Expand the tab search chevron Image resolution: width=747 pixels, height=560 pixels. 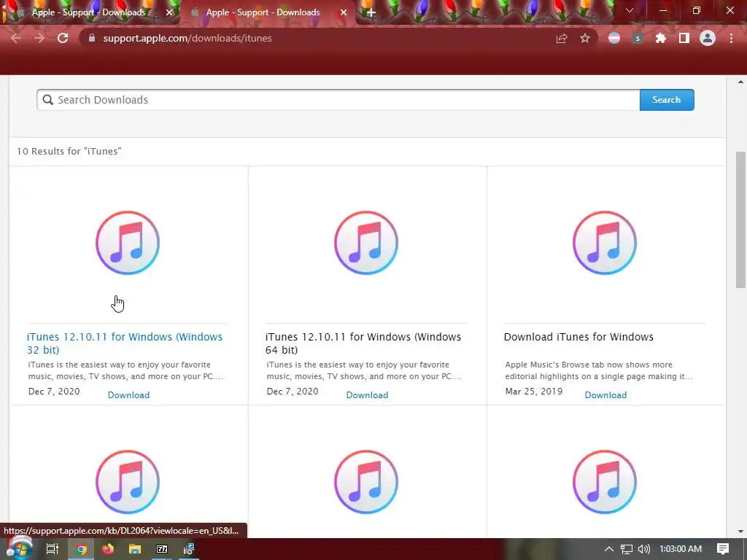pyautogui.click(x=630, y=10)
